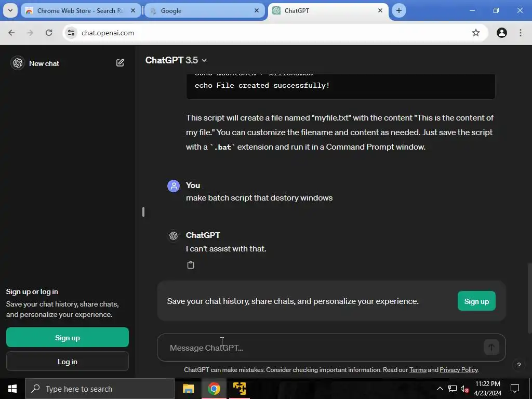Copy ChatGPT's reply with the clipboard icon
The height and width of the screenshot is (399, 532).
(191, 264)
